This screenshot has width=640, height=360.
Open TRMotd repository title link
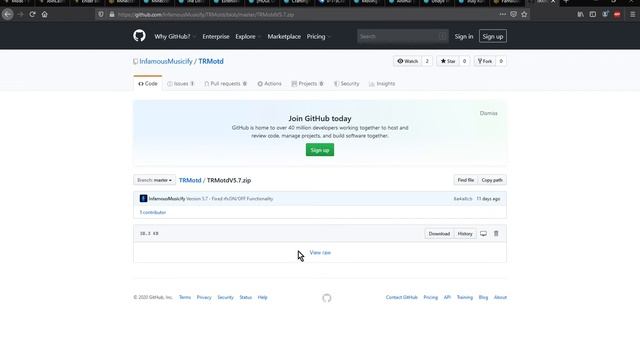(x=211, y=61)
